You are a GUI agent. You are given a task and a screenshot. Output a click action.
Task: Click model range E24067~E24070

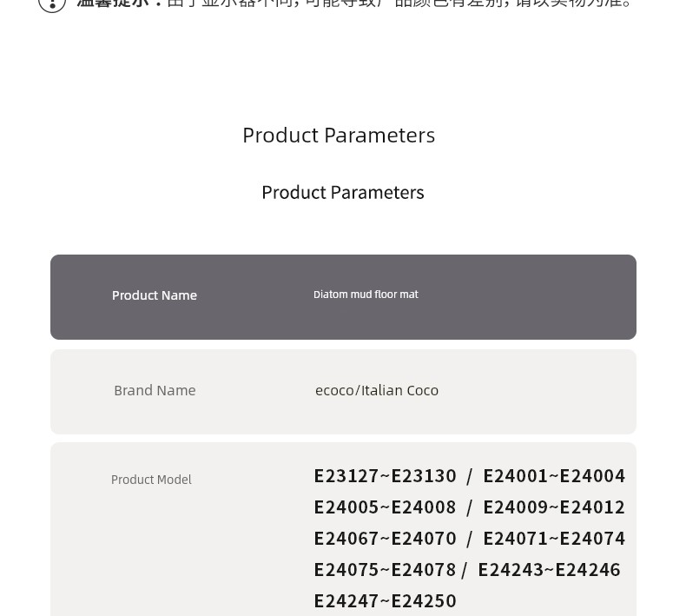pos(385,539)
